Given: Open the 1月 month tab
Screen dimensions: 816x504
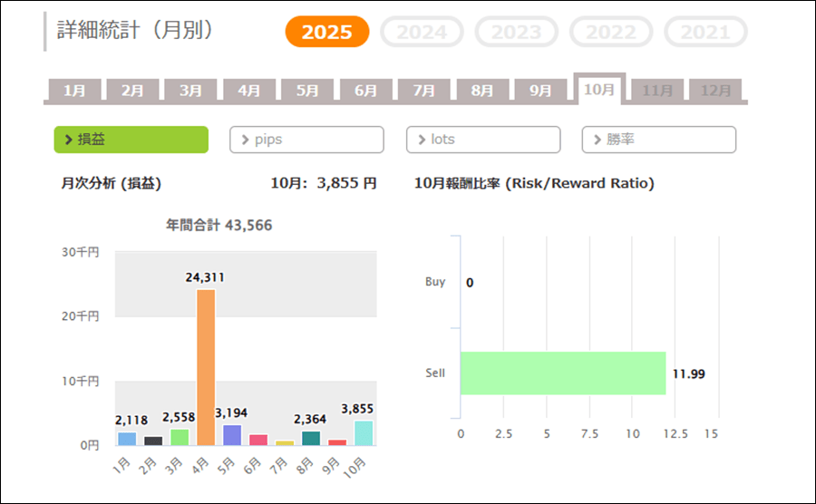Looking at the screenshot, I should click(74, 90).
